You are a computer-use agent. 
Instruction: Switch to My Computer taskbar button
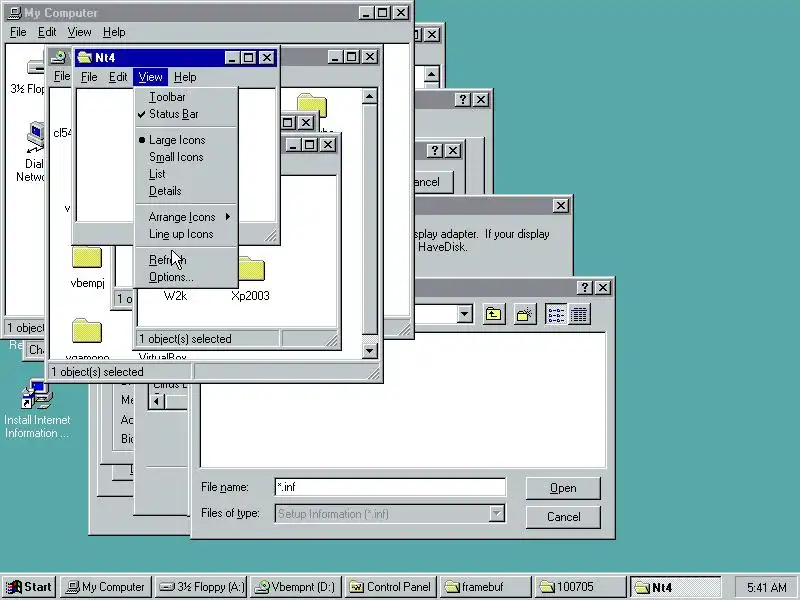(x=106, y=587)
